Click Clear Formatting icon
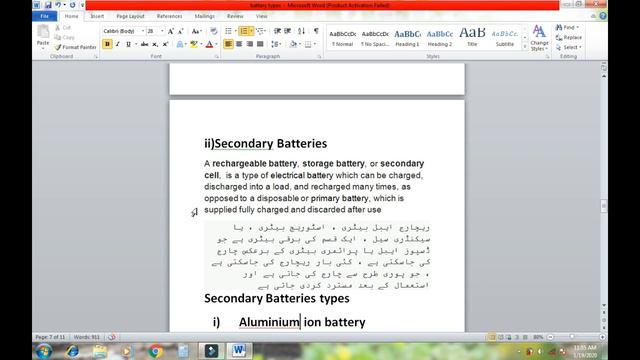Viewport: 640px width, 360px height. click(213, 31)
